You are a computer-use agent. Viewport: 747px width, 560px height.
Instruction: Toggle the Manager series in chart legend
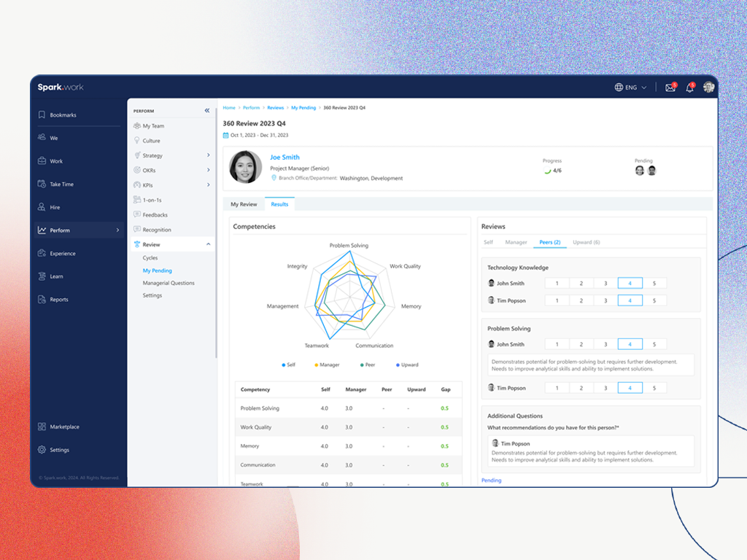(327, 365)
